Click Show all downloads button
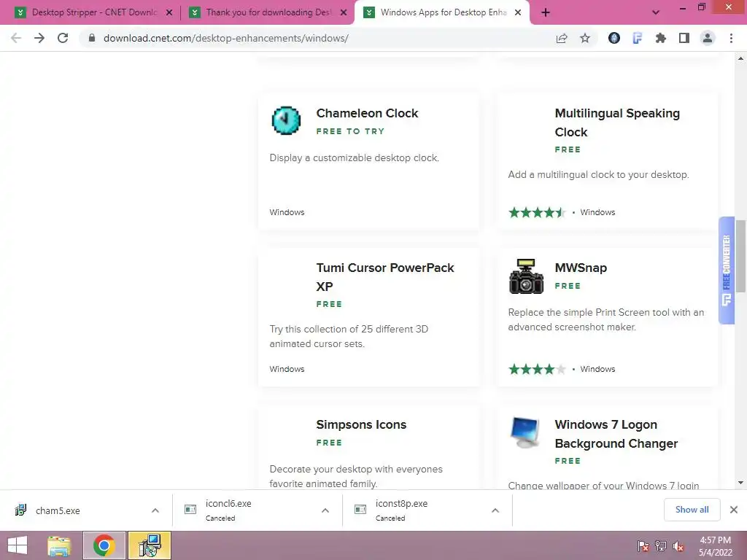 692,510
